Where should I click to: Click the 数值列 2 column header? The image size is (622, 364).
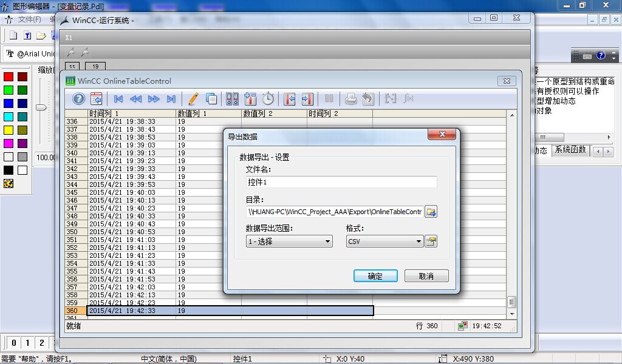tap(274, 113)
